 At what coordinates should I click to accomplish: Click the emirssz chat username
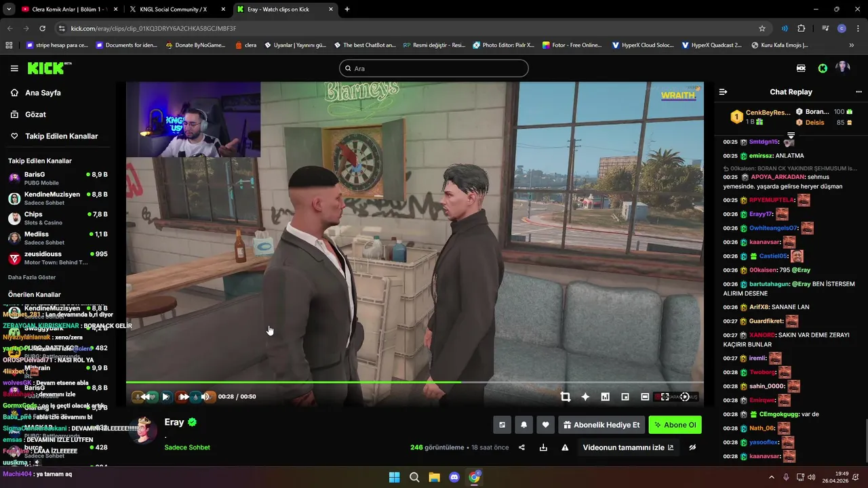(761, 156)
